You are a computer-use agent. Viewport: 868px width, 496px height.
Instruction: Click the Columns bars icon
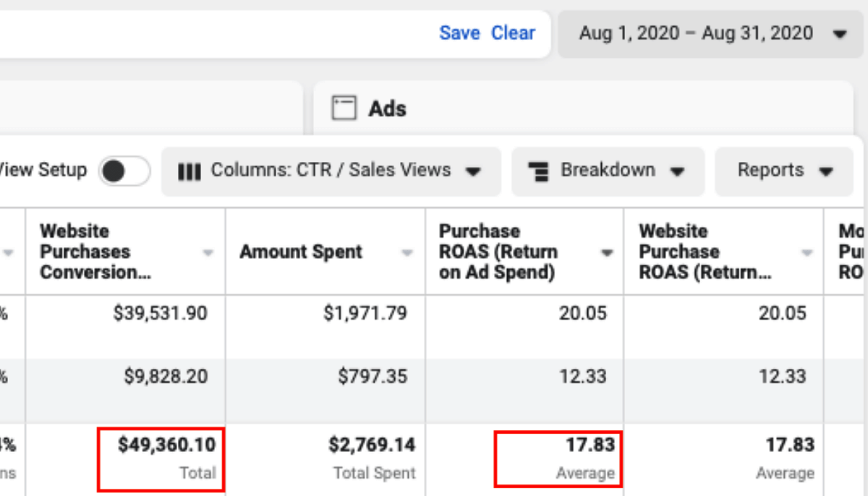pos(190,172)
